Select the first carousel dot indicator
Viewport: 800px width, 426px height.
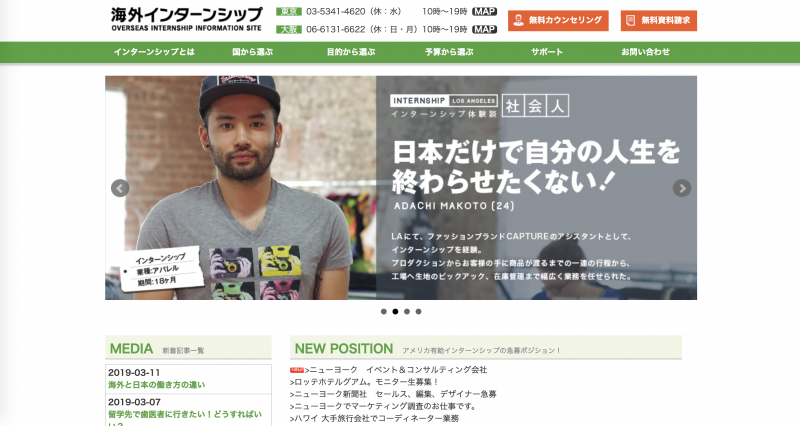coord(384,311)
